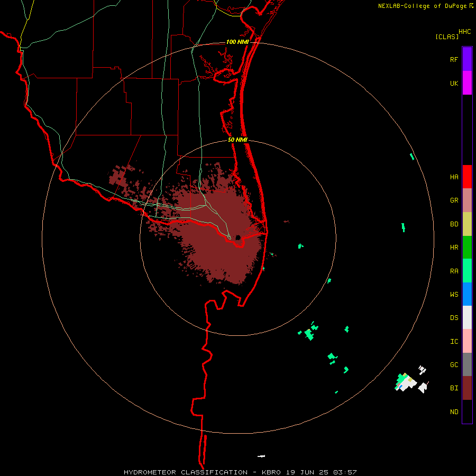Viewport: 476px width, 476px height.
Task: Click the BD legend label
Action: 454,224
